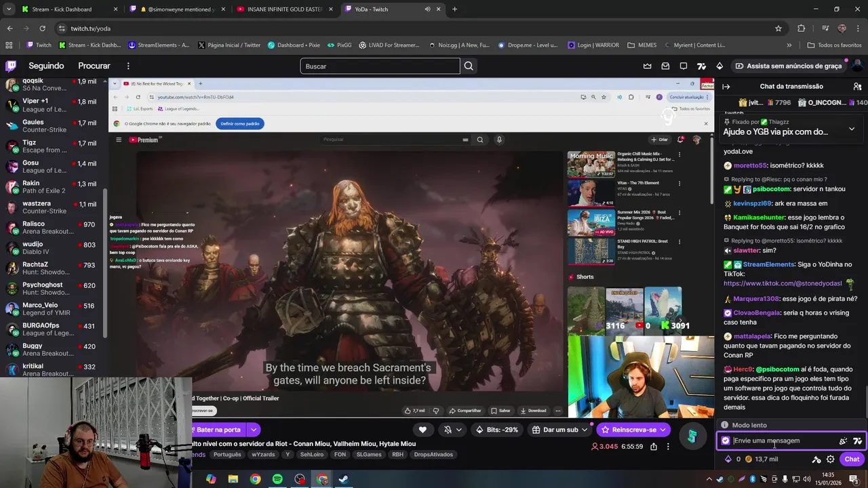Image resolution: width=868 pixels, height=488 pixels.
Task: Click the Twitch logo home icon
Action: [11, 66]
